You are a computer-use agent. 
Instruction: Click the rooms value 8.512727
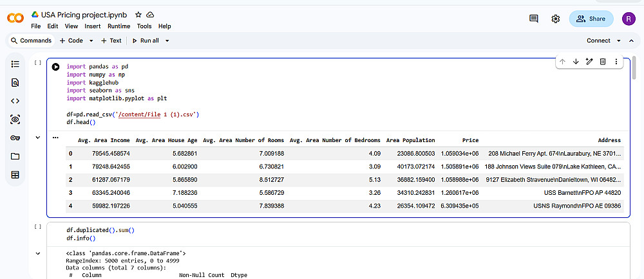click(x=271, y=179)
